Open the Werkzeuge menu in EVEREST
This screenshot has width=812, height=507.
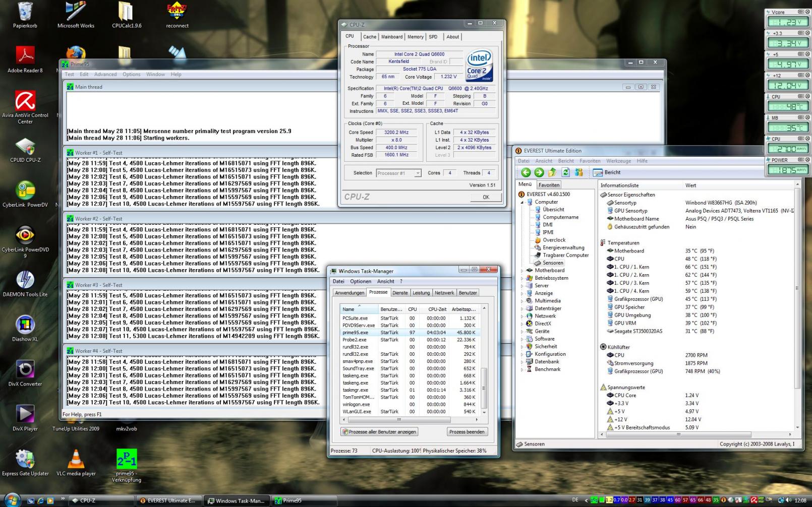[619, 161]
